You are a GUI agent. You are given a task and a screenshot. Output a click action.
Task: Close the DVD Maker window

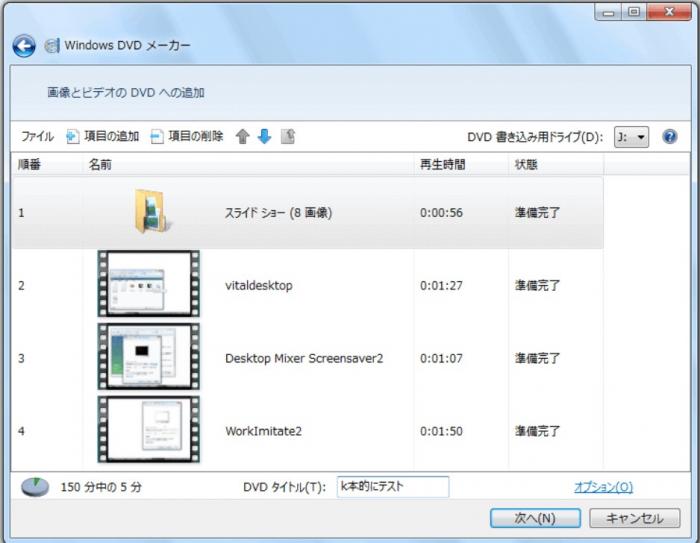[669, 12]
